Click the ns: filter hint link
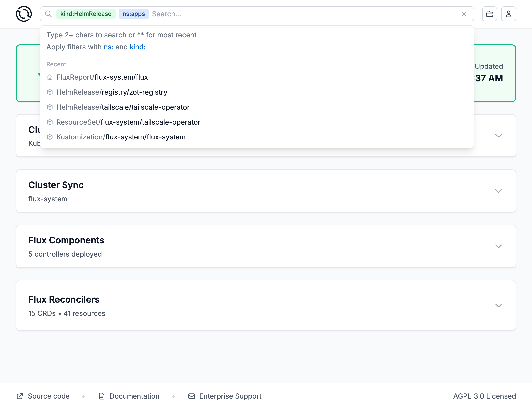This screenshot has height=409, width=532. tap(108, 47)
